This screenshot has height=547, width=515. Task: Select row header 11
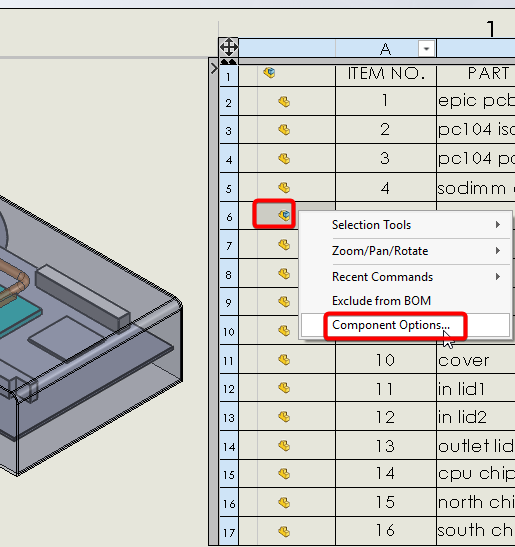pyautogui.click(x=229, y=360)
